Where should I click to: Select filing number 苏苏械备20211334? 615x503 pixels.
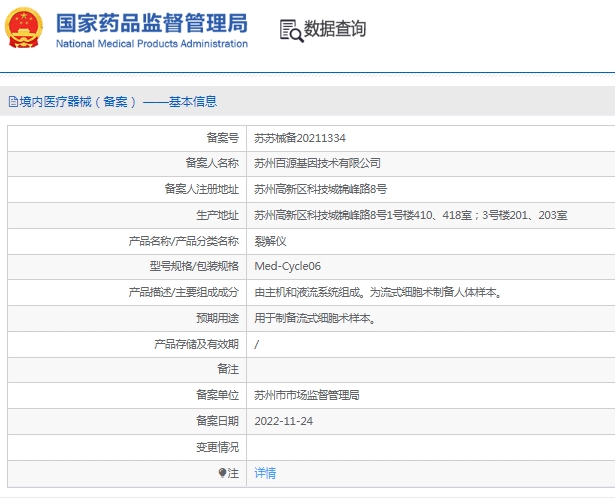[x=300, y=138]
